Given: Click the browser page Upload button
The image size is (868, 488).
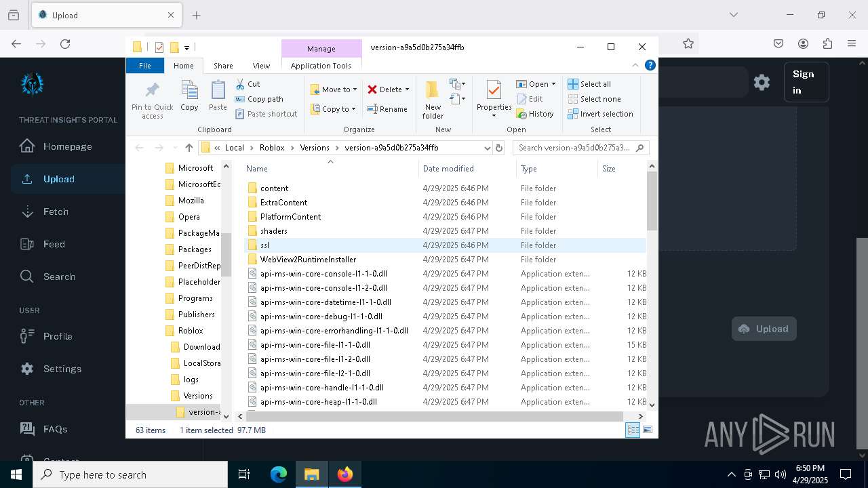Looking at the screenshot, I should coord(764,329).
